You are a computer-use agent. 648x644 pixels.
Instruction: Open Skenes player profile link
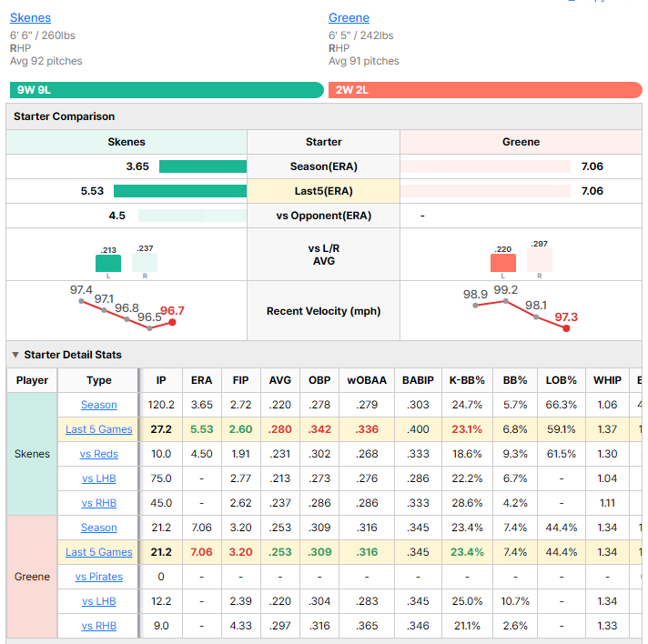point(30,18)
